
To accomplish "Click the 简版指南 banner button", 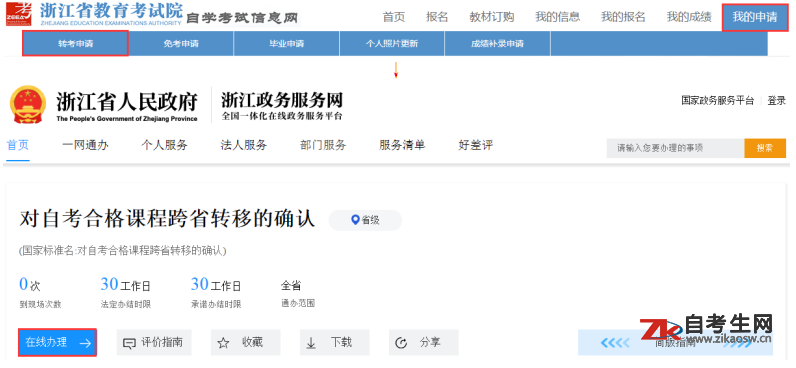I will click(x=675, y=343).
